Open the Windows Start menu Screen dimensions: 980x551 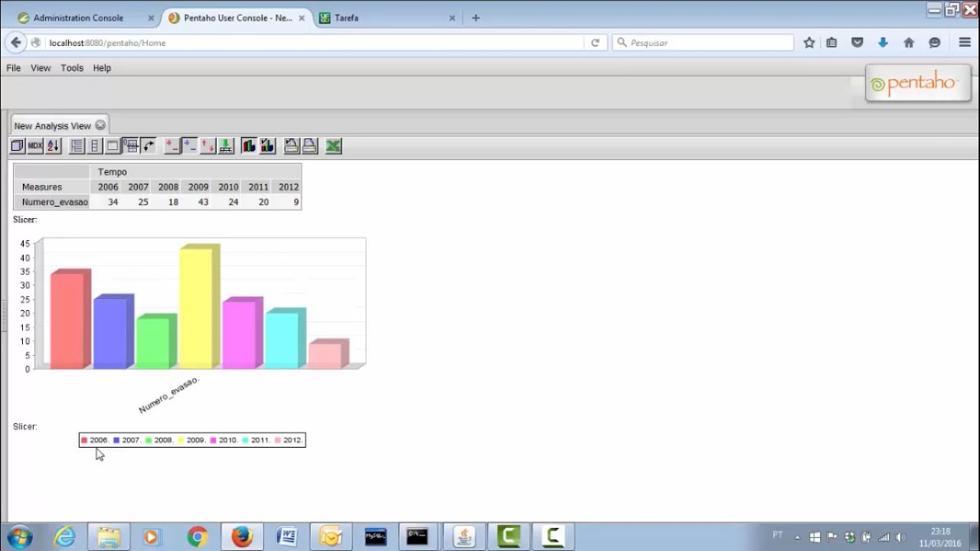point(18,536)
